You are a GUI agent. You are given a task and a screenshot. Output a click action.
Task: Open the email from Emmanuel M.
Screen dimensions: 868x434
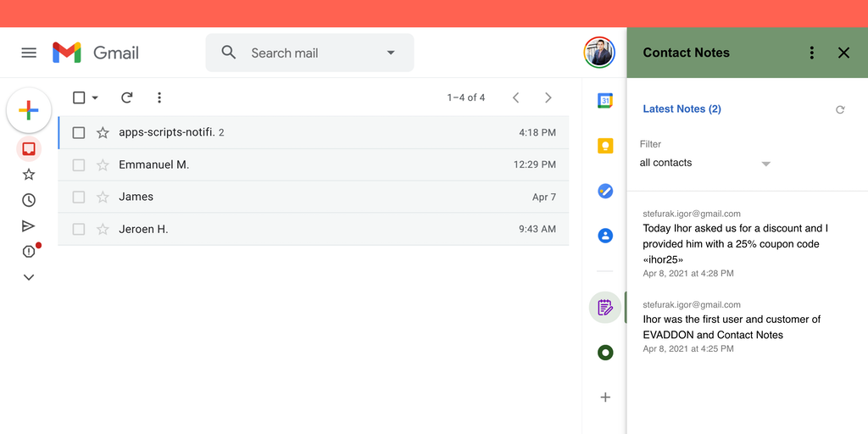[314, 164]
